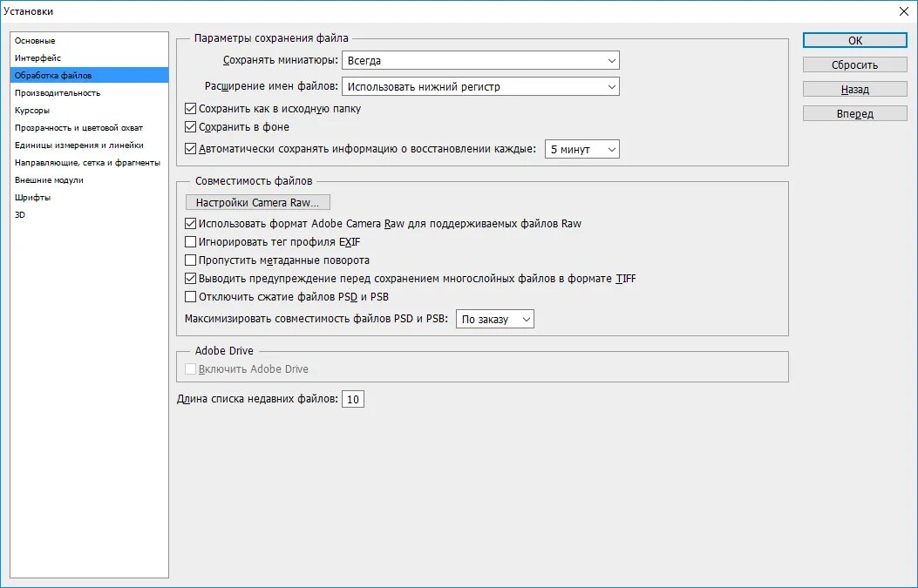
Task: Click the Совместимость файлов group title
Action: (x=254, y=181)
